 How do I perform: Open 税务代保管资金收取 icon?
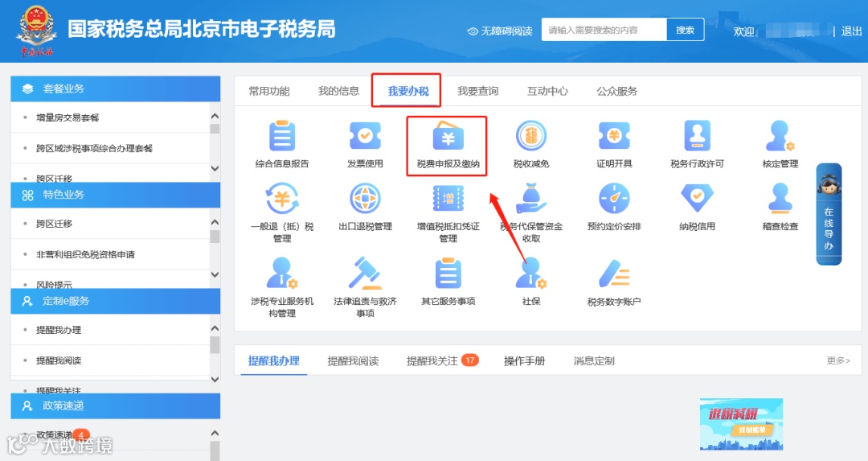[x=531, y=199]
